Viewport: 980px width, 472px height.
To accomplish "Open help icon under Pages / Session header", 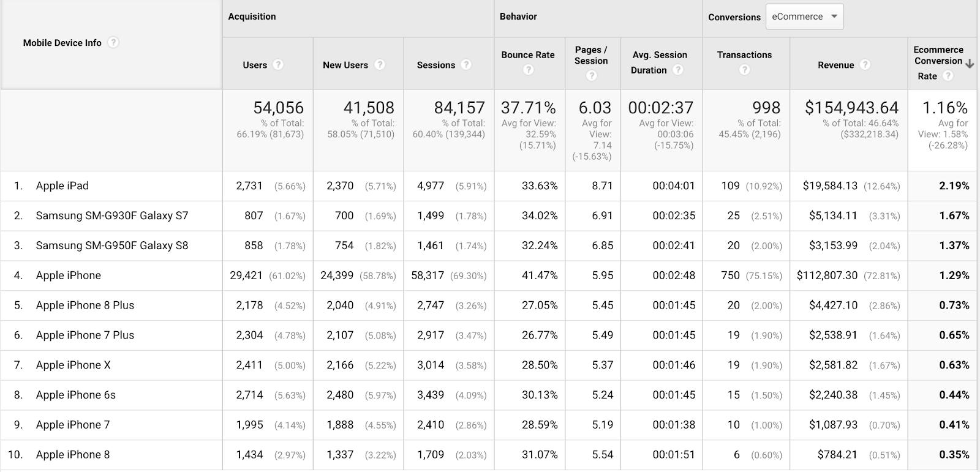I will [591, 75].
